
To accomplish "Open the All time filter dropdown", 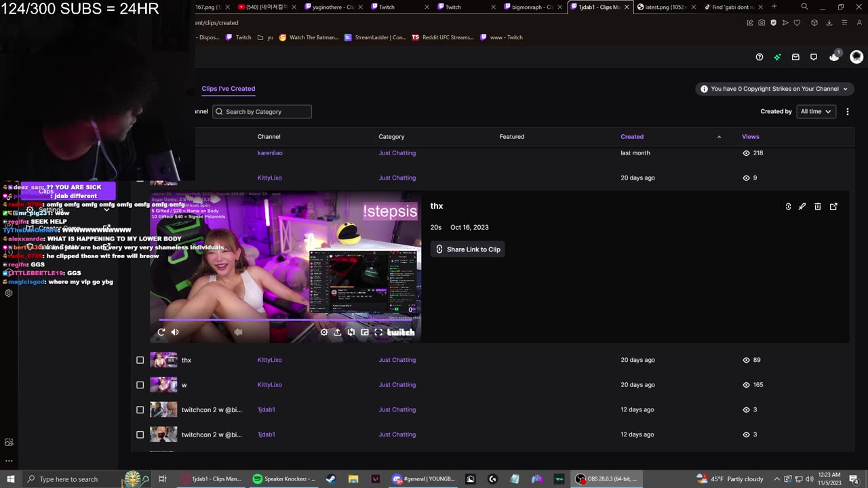I will [x=816, y=111].
